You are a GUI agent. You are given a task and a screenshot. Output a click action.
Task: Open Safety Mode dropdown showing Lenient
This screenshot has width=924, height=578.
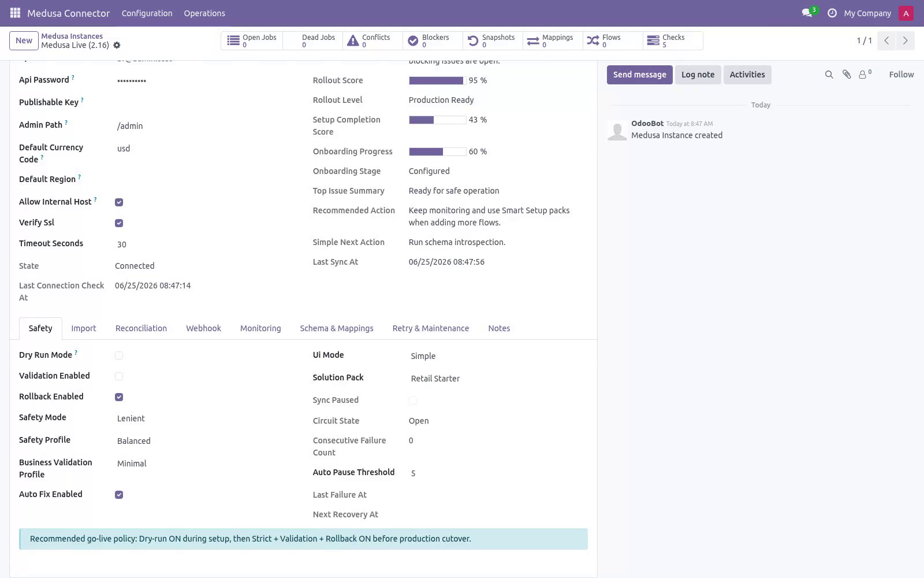pos(205,418)
